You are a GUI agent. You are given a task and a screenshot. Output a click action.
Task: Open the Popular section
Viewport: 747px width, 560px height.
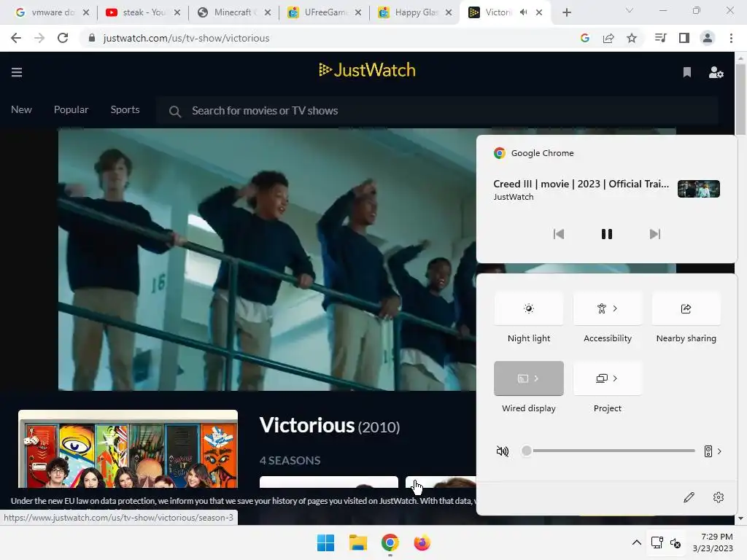pos(71,109)
